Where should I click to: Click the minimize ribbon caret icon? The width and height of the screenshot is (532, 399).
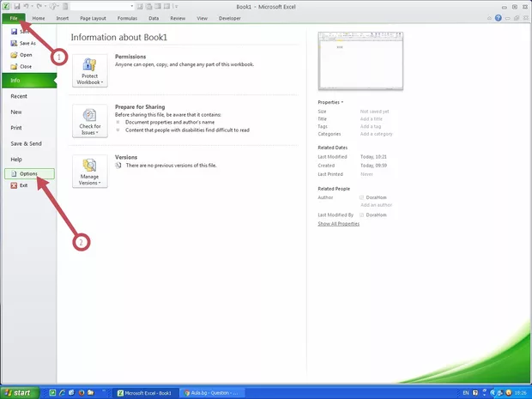489,18
